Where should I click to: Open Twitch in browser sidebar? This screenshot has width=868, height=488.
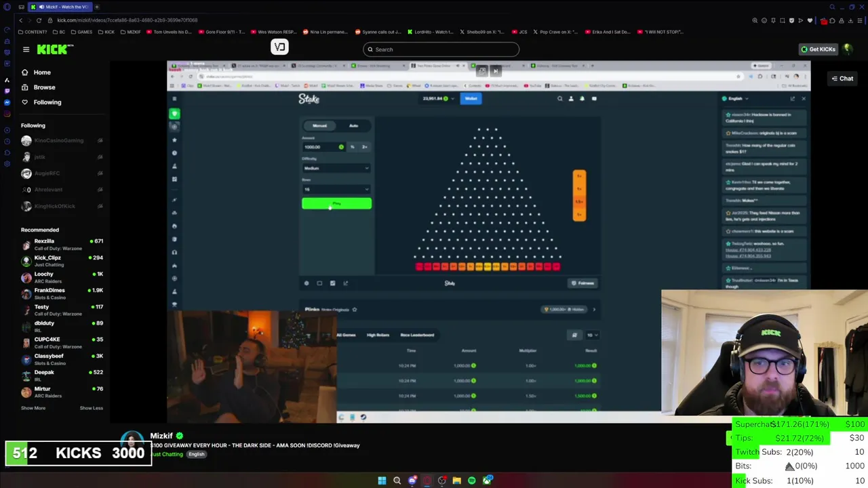pos(7,91)
